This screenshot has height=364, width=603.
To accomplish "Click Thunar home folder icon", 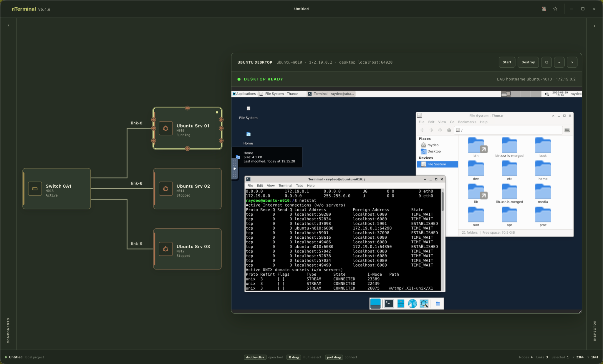I will point(449,130).
